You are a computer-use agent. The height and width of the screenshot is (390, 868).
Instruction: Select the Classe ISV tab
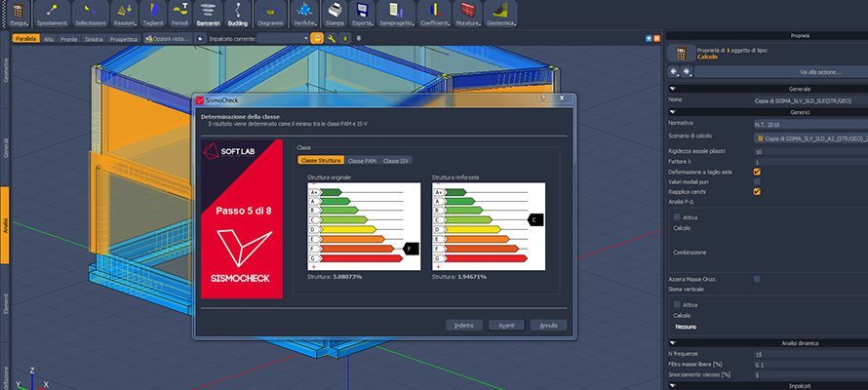[396, 161]
